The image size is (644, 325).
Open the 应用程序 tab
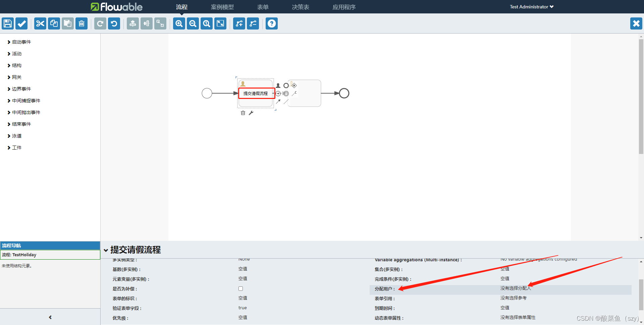344,7
